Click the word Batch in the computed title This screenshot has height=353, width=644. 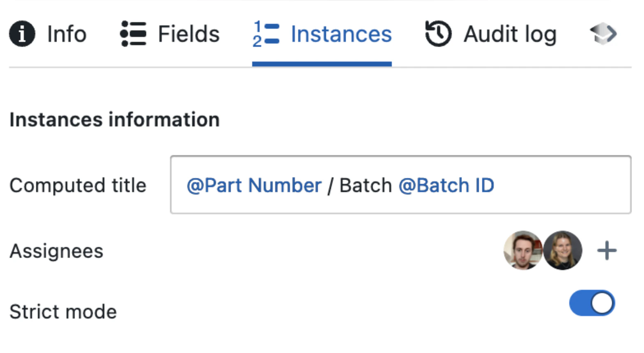pyautogui.click(x=366, y=186)
